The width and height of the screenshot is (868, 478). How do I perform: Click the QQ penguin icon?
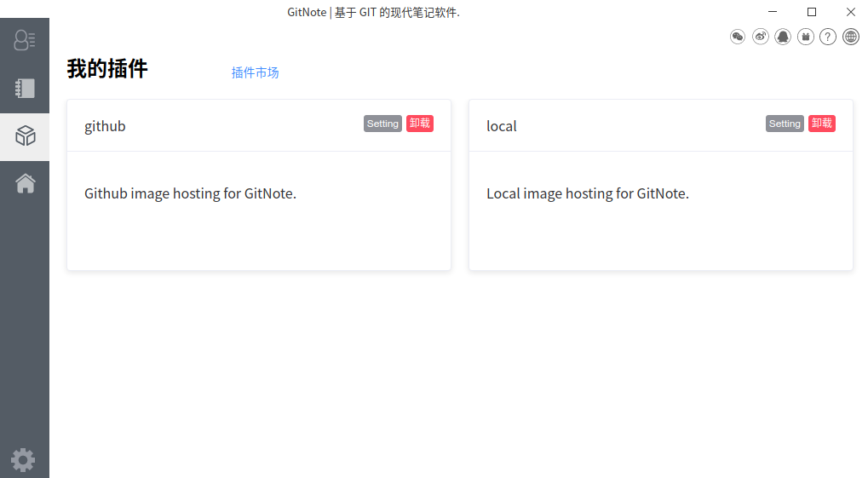783,37
